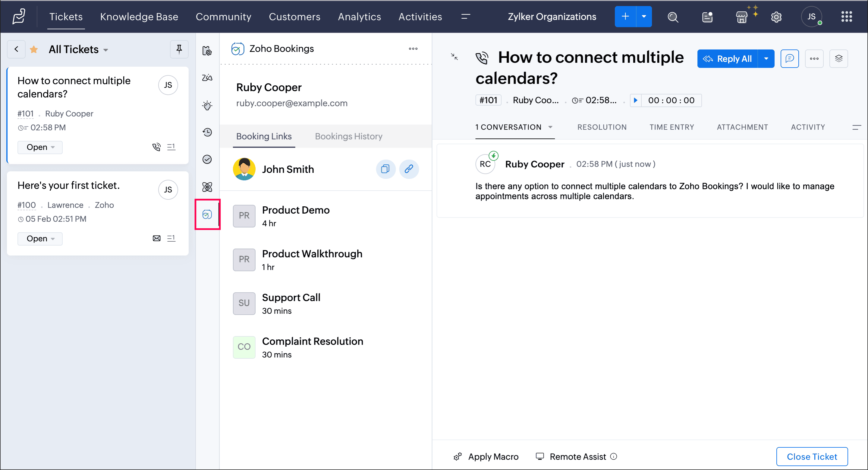The height and width of the screenshot is (470, 868).
Task: Open the ticket history clock icon
Action: point(207,132)
